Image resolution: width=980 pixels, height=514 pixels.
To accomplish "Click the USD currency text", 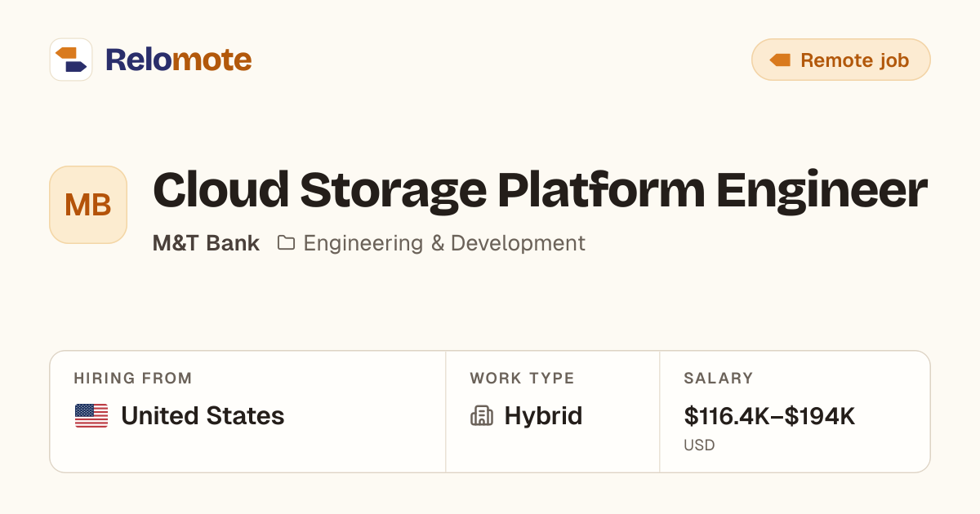I will coord(699,445).
